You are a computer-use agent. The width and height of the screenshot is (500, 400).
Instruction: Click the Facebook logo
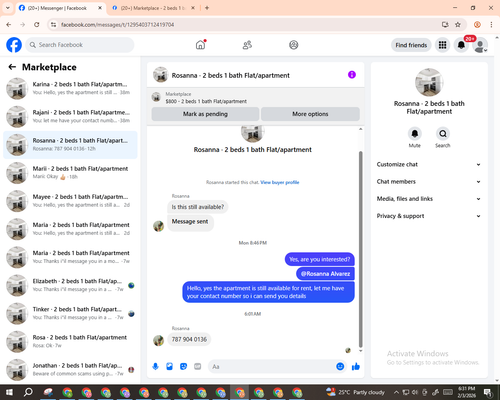[x=14, y=45]
